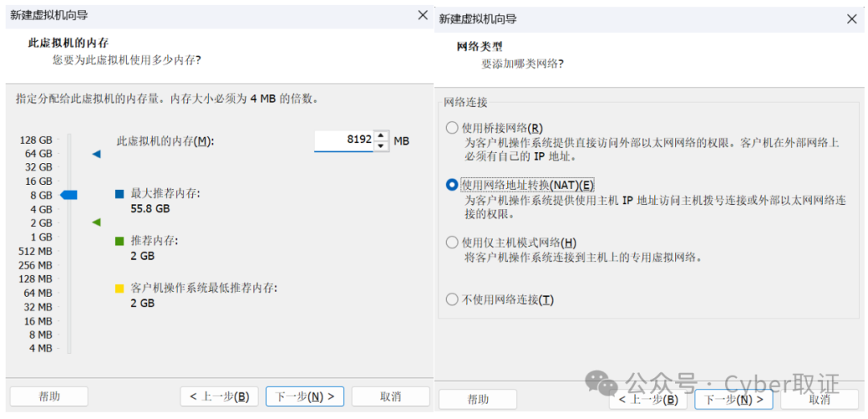The height and width of the screenshot is (419, 868).
Task: Close the memory wizard window
Action: point(423,15)
